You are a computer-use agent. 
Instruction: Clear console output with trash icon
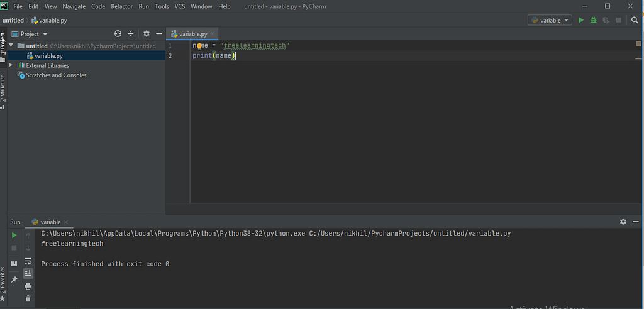[x=28, y=299]
